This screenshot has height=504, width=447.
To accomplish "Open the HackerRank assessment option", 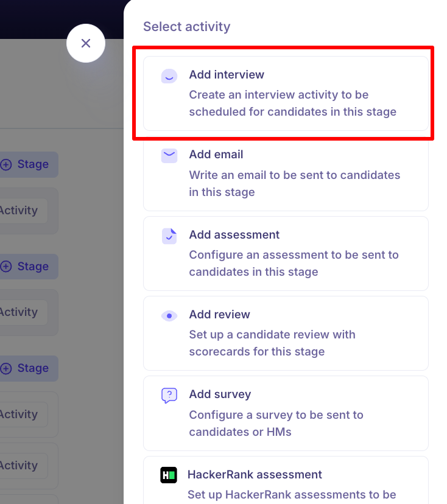I will (x=255, y=475).
